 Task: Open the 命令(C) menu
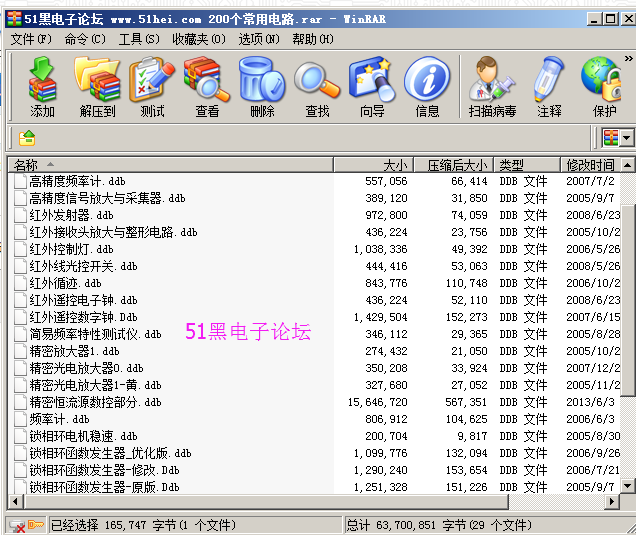85,39
